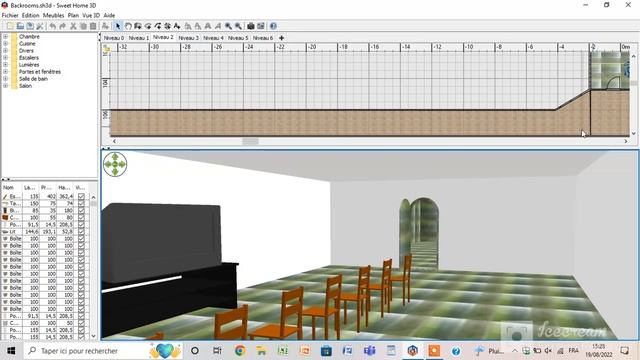
Task: Click the 3D view navigation arrows pad
Action: [115, 164]
